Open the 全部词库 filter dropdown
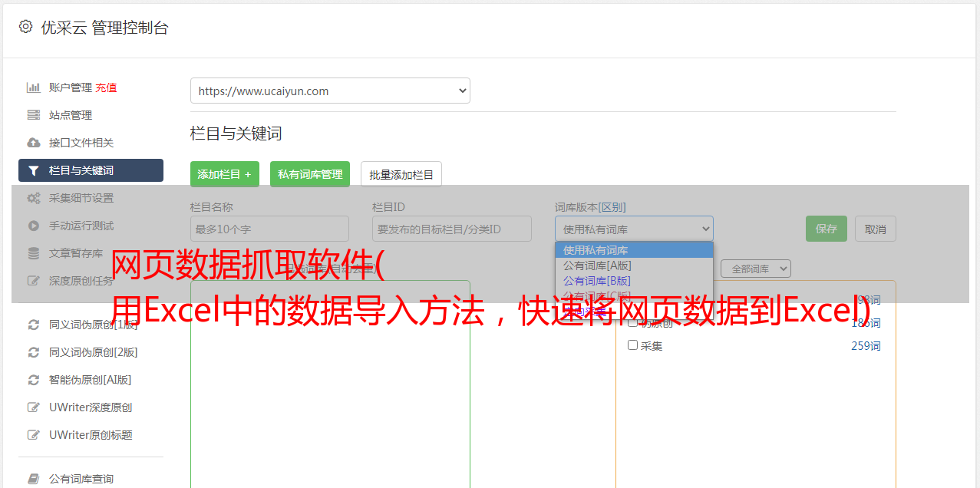 (756, 269)
